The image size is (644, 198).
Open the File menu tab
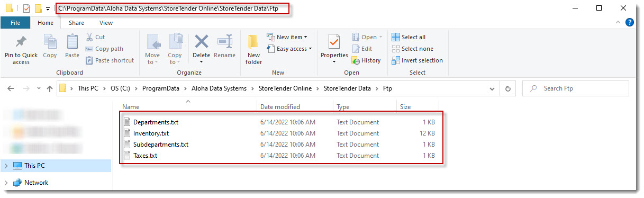click(x=15, y=23)
